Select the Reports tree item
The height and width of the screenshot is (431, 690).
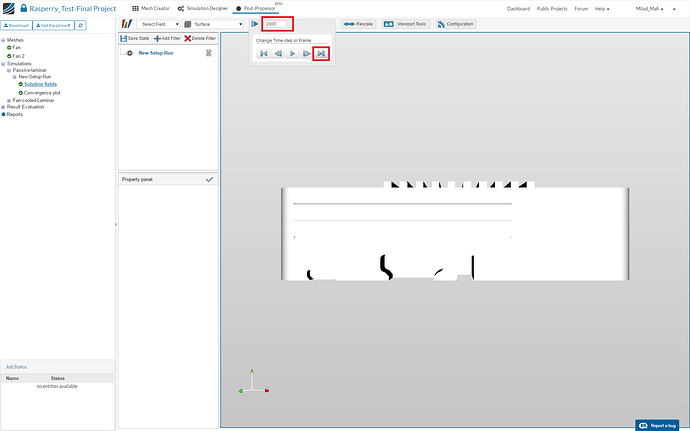tap(15, 114)
